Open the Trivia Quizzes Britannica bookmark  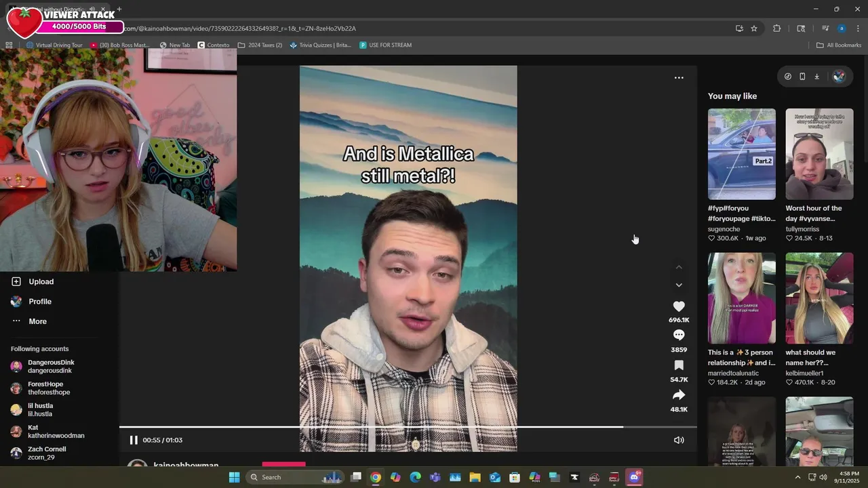[320, 45]
